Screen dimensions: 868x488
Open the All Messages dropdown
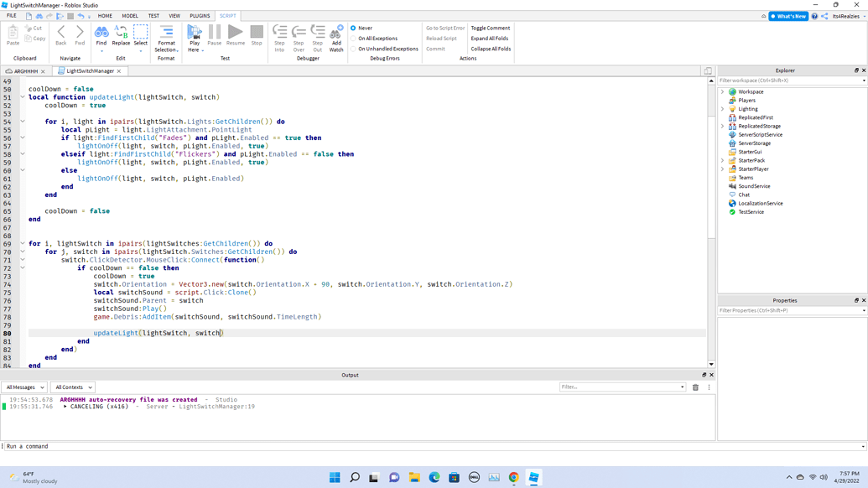23,387
